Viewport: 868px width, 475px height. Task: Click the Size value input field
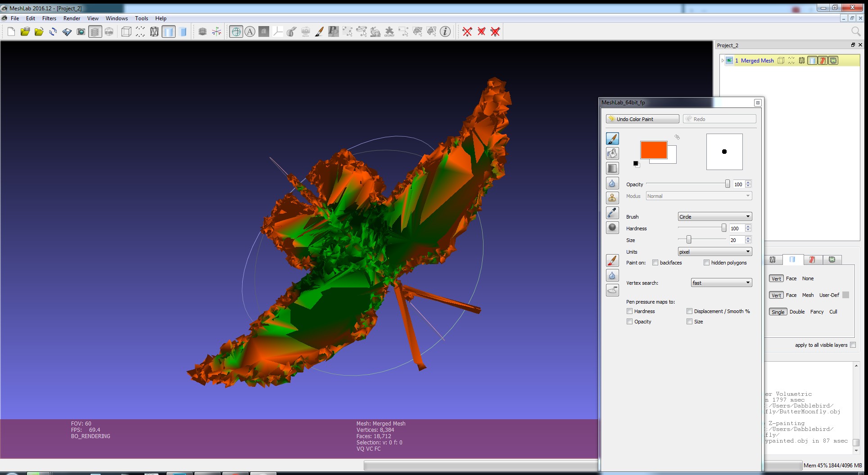click(737, 240)
